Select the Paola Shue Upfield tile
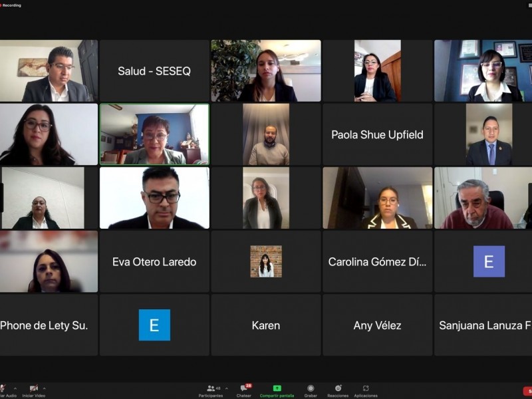Image resolution: width=532 pixels, height=399 pixels. tap(377, 134)
